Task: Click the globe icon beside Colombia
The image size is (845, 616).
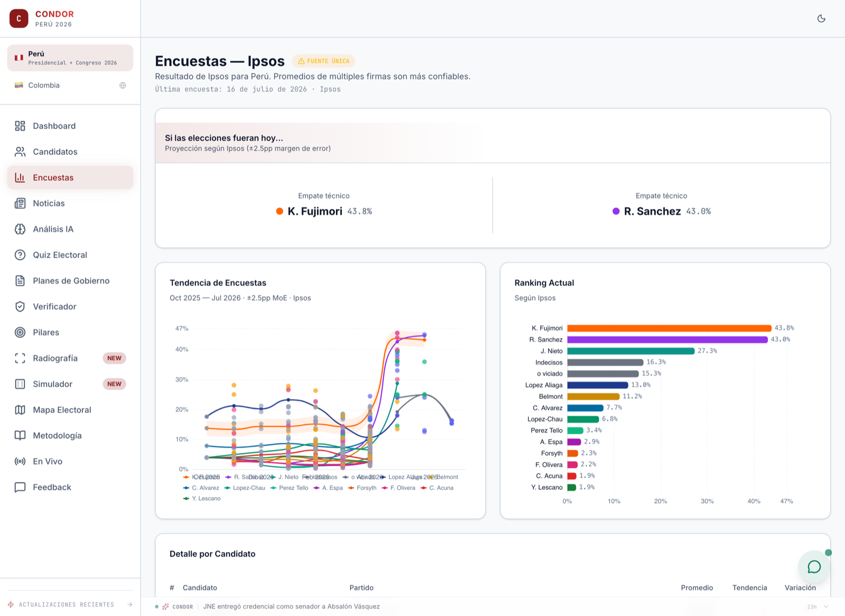Action: [x=123, y=86]
